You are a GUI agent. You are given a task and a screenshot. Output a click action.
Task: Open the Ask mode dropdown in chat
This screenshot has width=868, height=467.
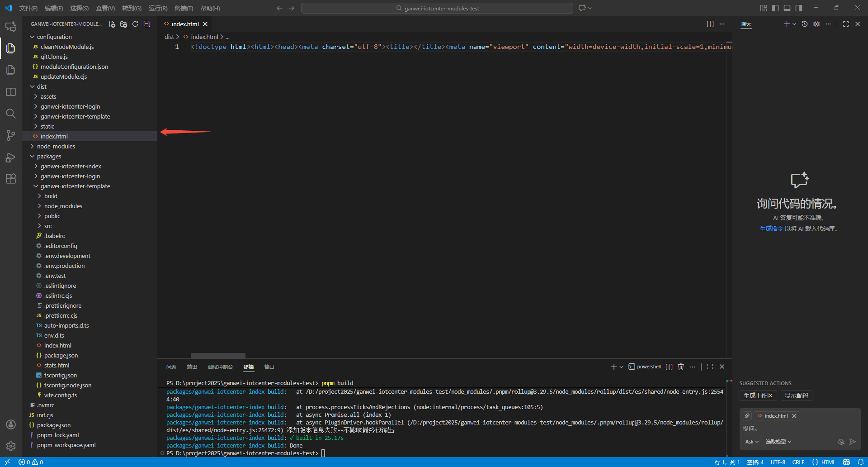point(752,442)
